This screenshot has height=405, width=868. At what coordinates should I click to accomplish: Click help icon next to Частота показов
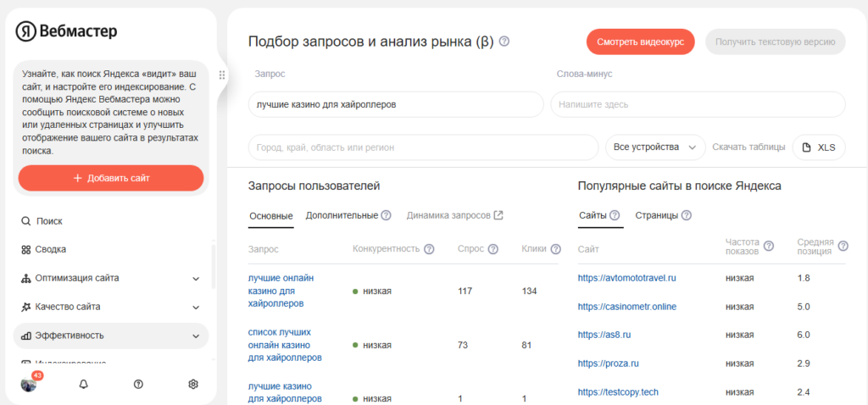[769, 247]
